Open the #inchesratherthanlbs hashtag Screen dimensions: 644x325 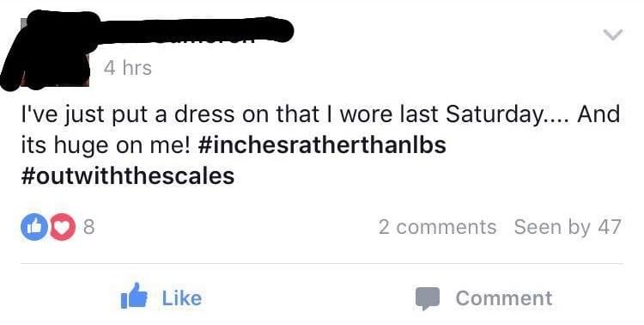322,144
